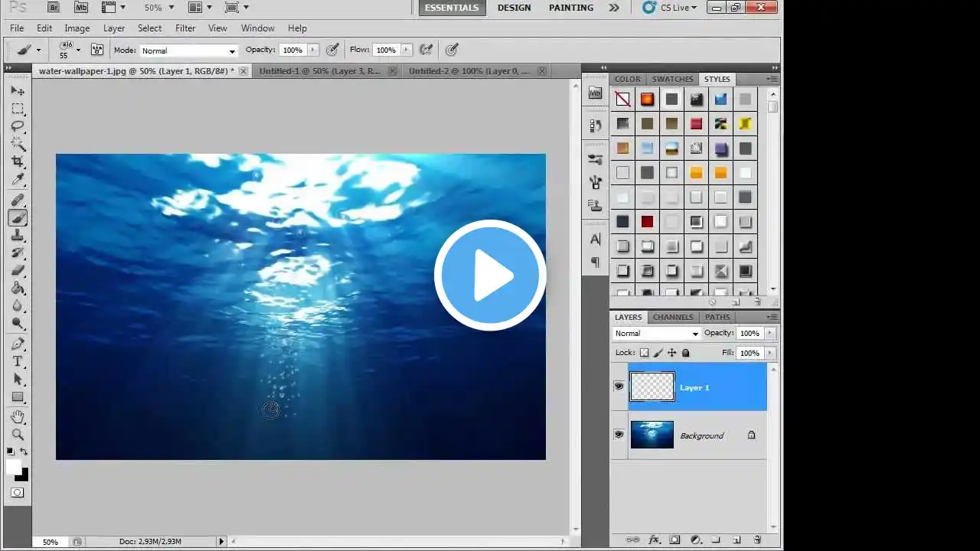
Task: Select the Hand tool
Action: pos(18,417)
